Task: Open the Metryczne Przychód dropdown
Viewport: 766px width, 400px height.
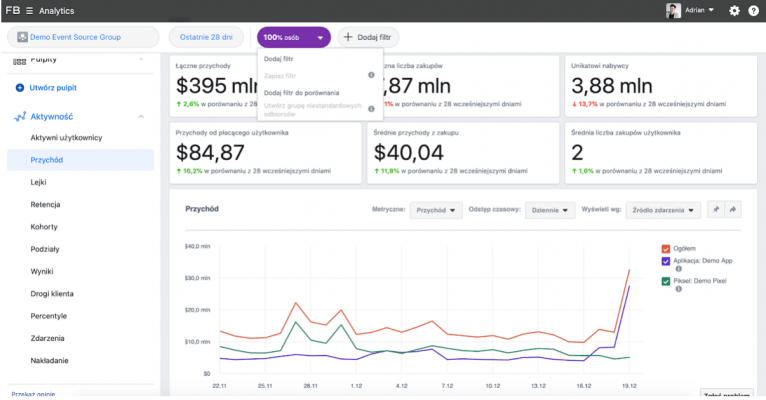Action: (435, 210)
